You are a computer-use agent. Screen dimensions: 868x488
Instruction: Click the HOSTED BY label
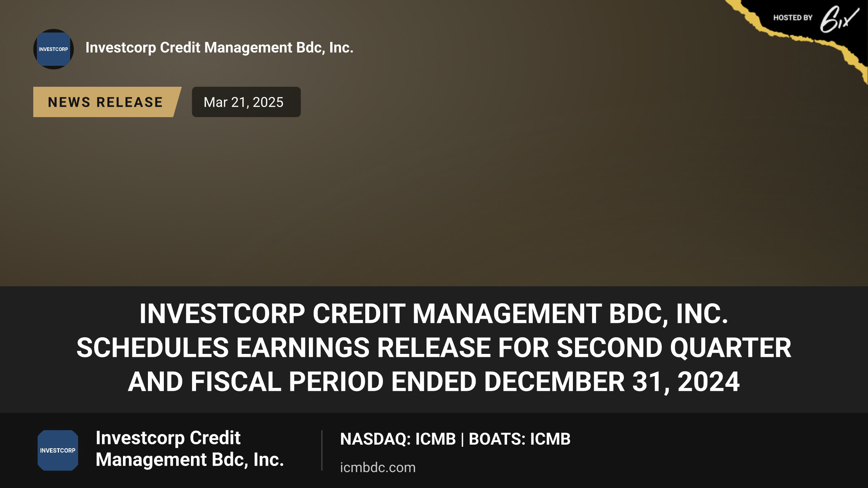(x=793, y=18)
